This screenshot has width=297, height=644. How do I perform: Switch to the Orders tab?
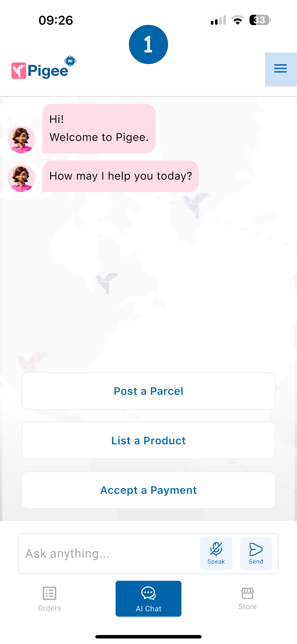coord(49,598)
